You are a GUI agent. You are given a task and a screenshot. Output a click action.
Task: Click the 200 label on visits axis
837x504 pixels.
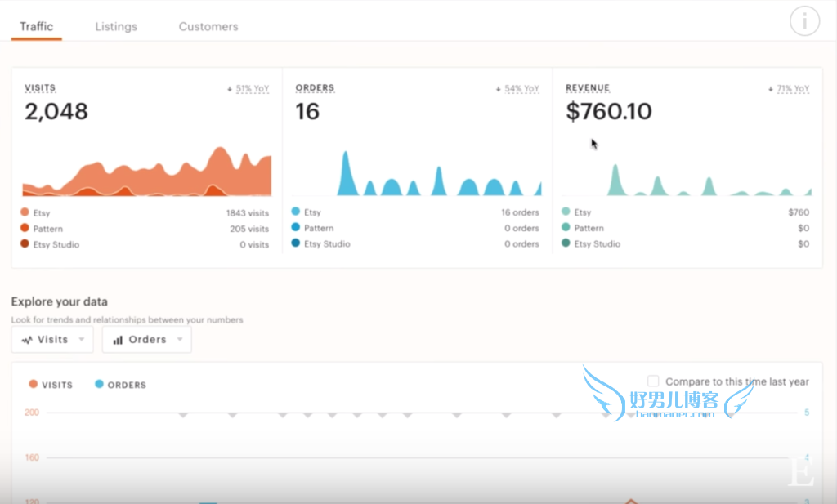32,413
